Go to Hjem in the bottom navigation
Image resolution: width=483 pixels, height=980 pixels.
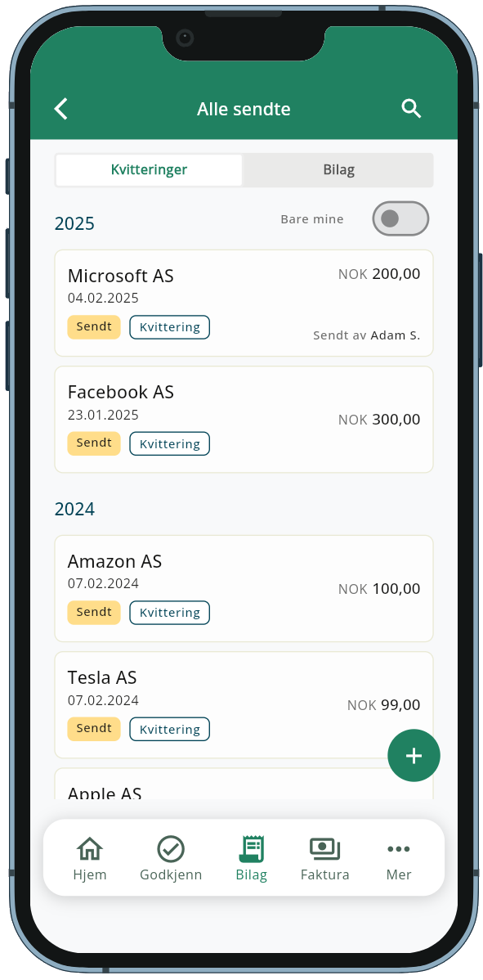[x=90, y=859]
